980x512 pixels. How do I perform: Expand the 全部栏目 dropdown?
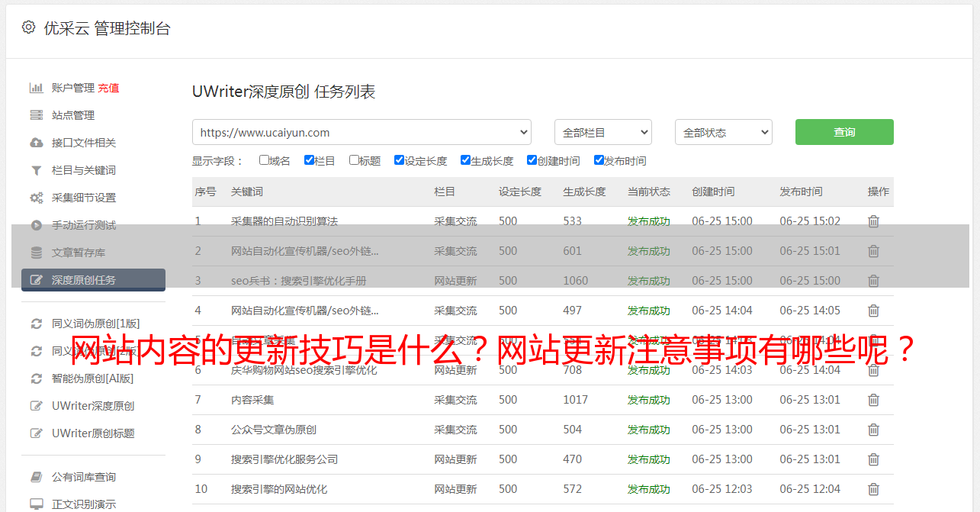pos(602,132)
